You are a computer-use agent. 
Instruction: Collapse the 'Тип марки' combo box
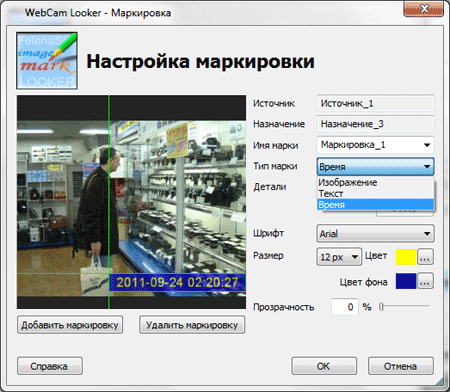375,166
